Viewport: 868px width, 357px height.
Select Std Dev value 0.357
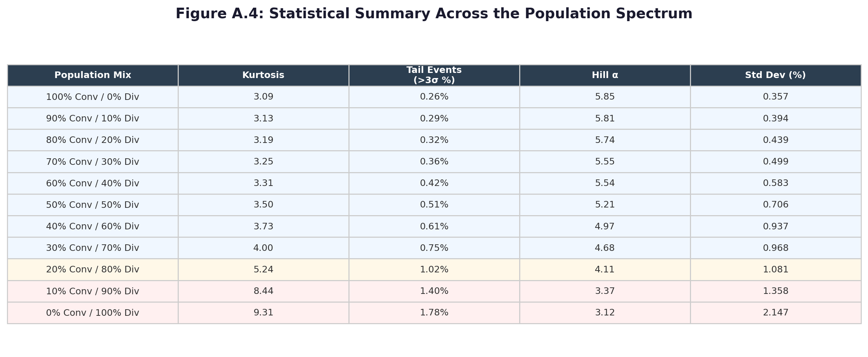(x=776, y=97)
